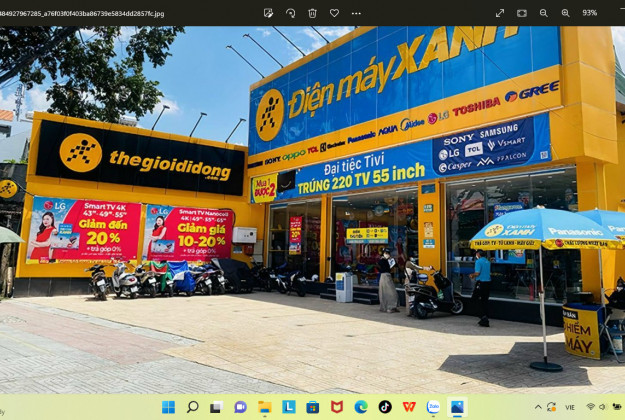Open Wi-Fi network quick settings
The height and width of the screenshot is (420, 625).
click(x=591, y=407)
